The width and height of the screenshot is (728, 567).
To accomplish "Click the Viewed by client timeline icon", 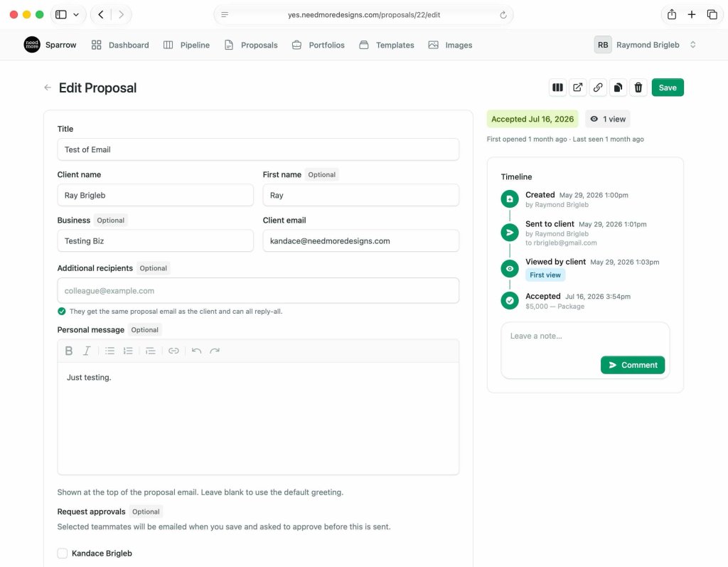I will 510,269.
